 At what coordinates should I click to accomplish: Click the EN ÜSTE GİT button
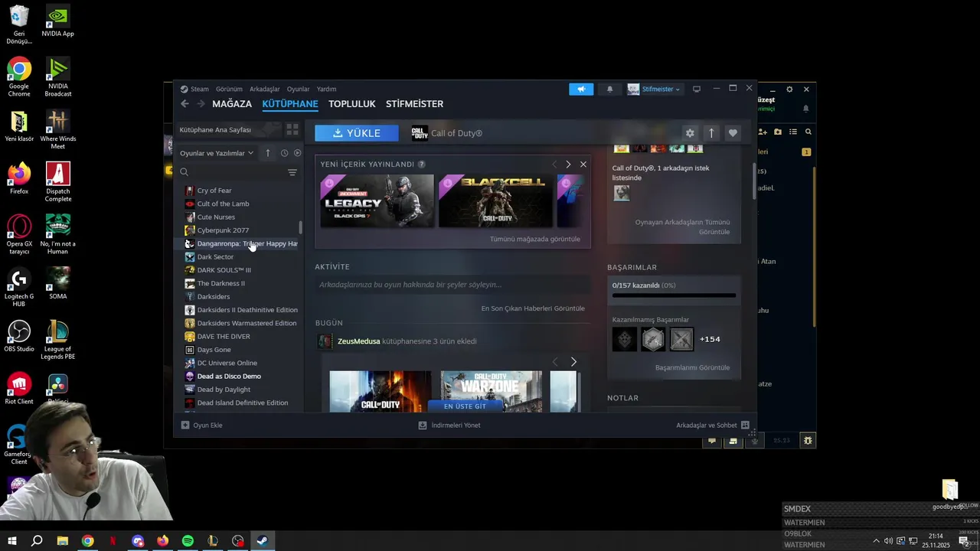point(465,406)
